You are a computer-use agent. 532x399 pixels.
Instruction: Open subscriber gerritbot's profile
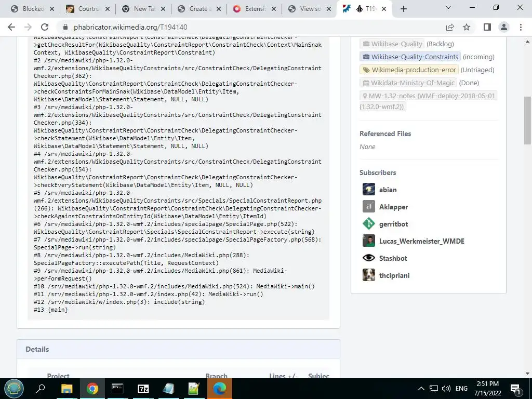[394, 224]
